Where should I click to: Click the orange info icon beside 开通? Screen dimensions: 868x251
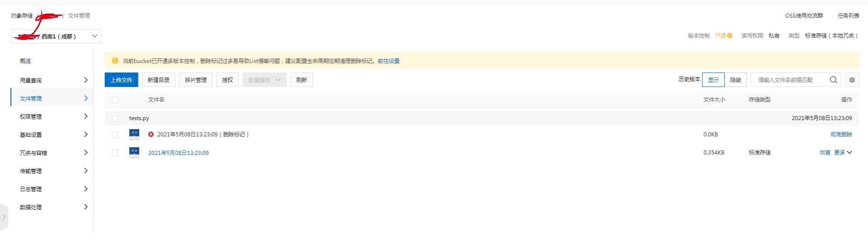730,36
